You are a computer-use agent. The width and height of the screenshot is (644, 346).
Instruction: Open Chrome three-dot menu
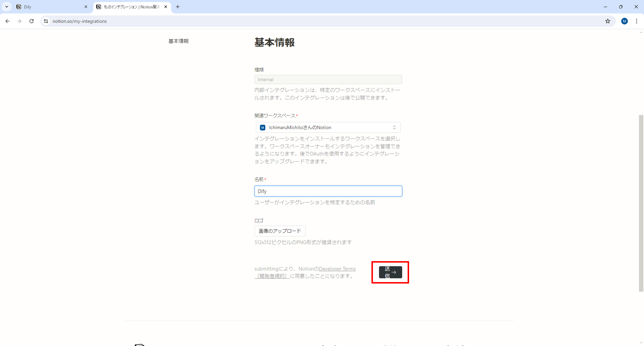point(637,21)
